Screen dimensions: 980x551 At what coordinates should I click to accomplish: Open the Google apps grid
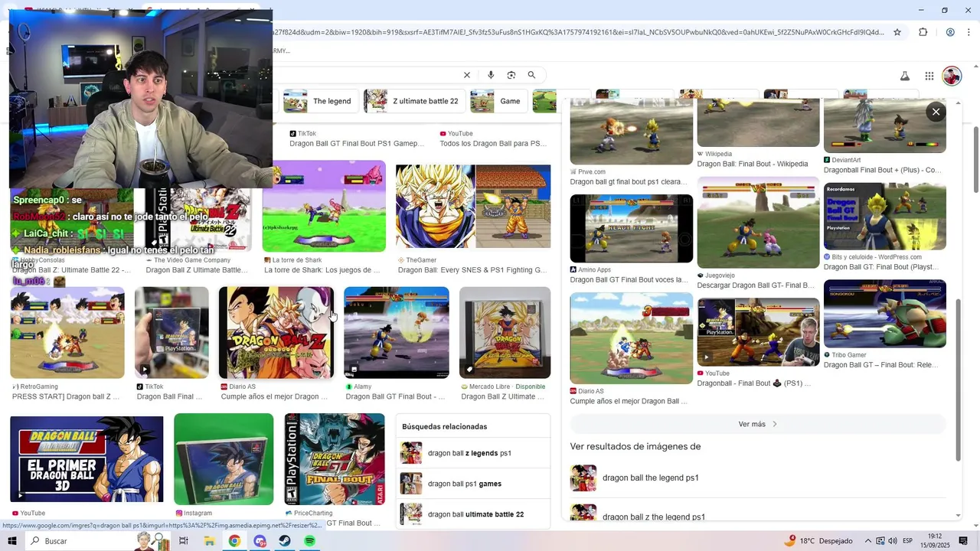929,76
